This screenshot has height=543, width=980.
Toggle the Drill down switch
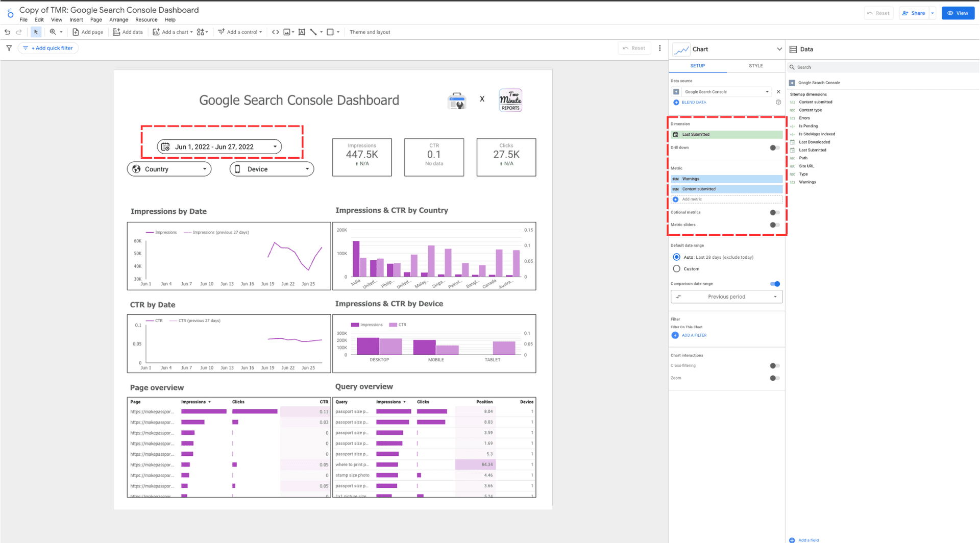tap(774, 148)
